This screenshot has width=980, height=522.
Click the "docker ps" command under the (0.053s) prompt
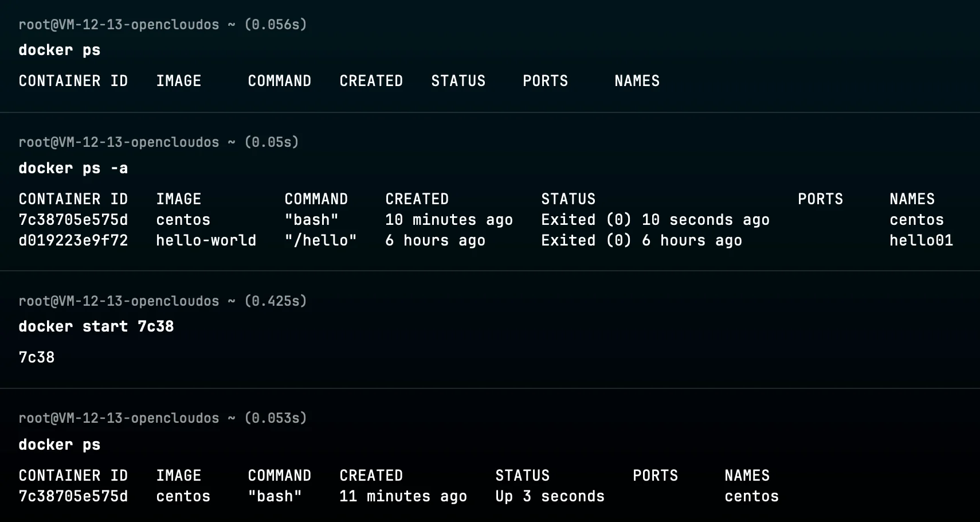point(59,445)
